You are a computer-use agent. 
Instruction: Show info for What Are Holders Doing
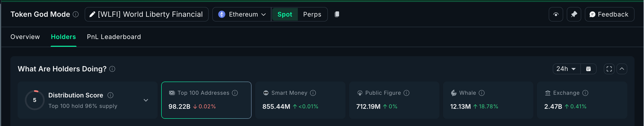click(112, 69)
